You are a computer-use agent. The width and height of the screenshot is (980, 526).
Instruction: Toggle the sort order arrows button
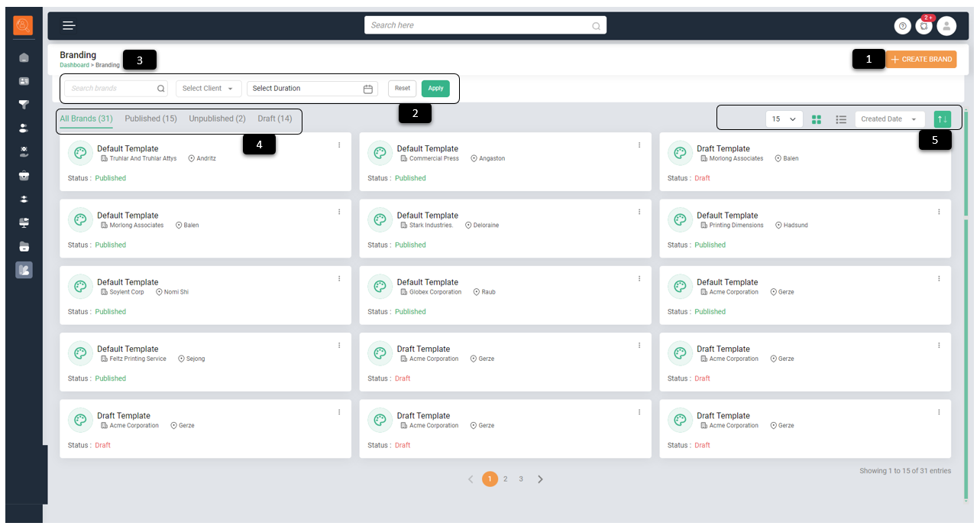click(943, 119)
